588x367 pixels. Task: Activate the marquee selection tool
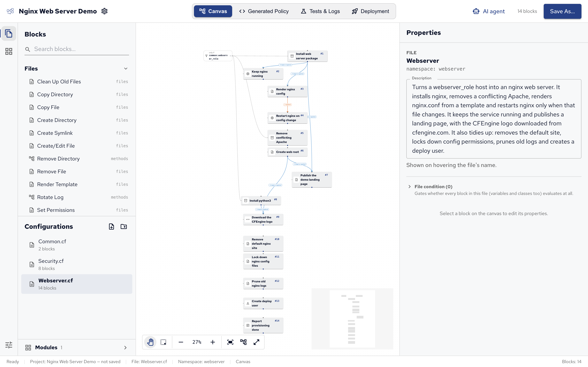click(164, 342)
